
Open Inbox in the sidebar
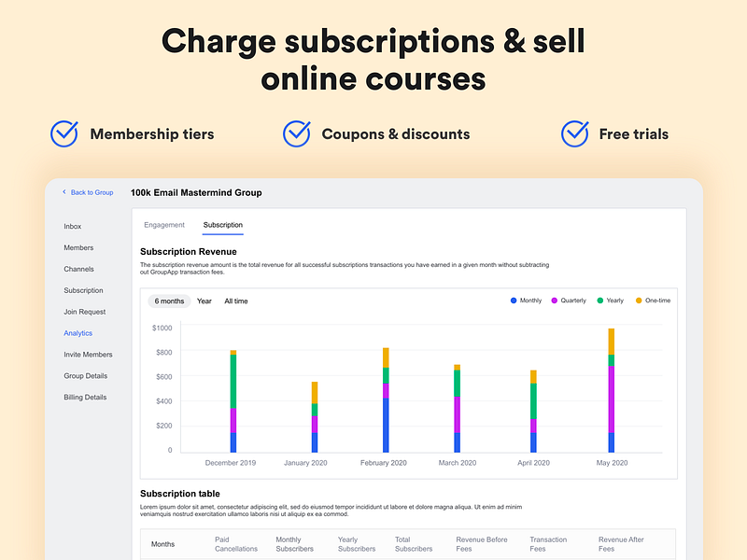point(73,226)
